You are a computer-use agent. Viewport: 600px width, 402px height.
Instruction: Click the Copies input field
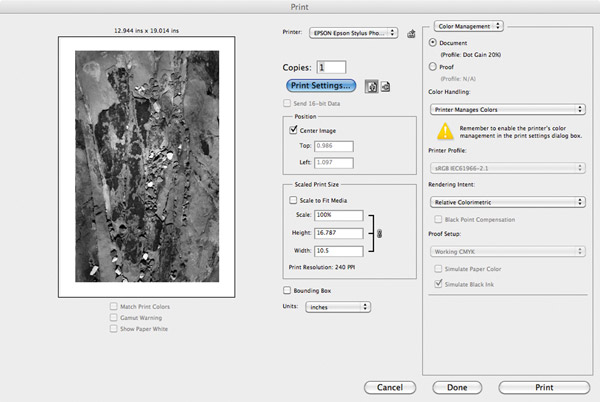[x=331, y=67]
